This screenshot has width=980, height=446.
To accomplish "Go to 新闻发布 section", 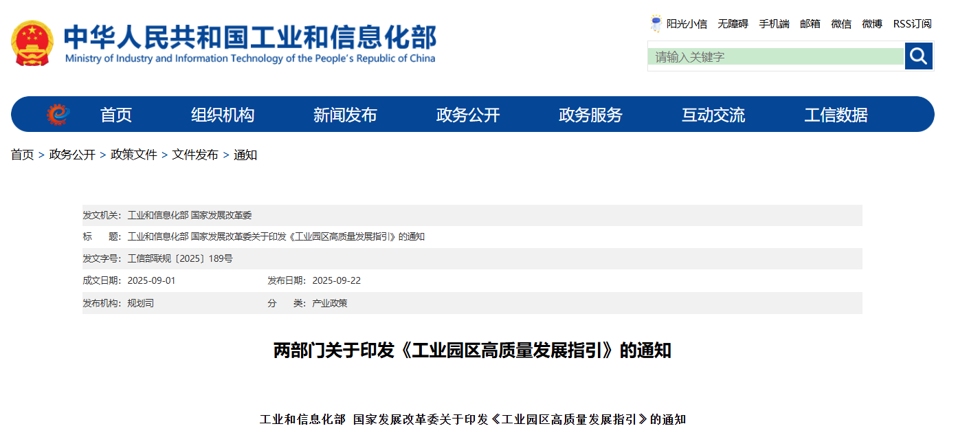I will pos(345,115).
